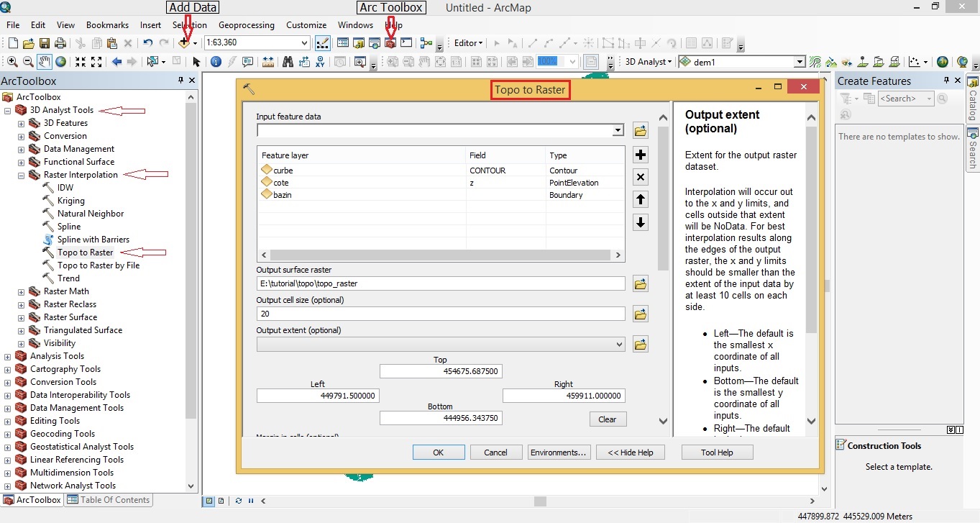Click the feature layer table horizontal scrollbar
The width and height of the screenshot is (980, 523).
tap(441, 255)
